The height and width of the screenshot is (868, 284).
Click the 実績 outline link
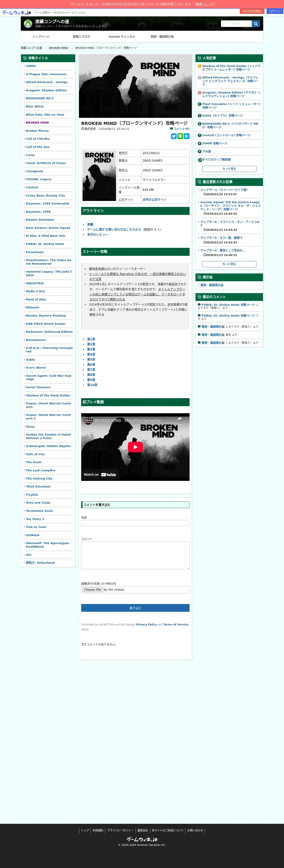tap(90, 224)
